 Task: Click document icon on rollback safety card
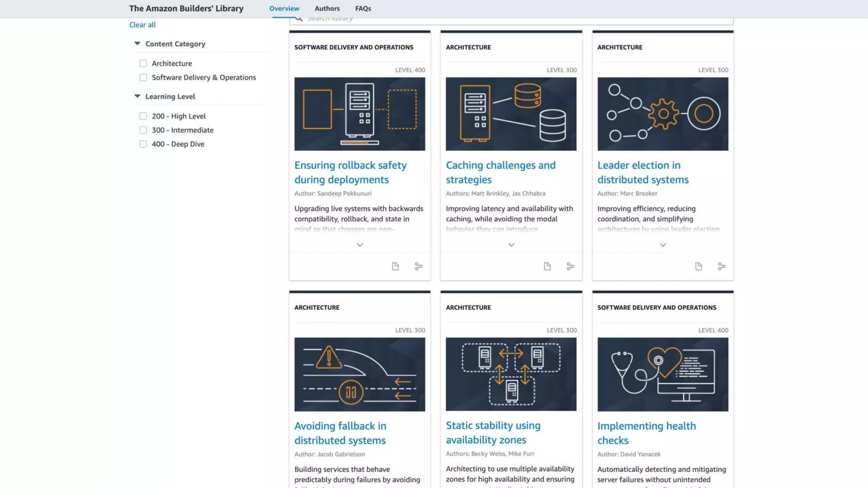[x=395, y=266]
